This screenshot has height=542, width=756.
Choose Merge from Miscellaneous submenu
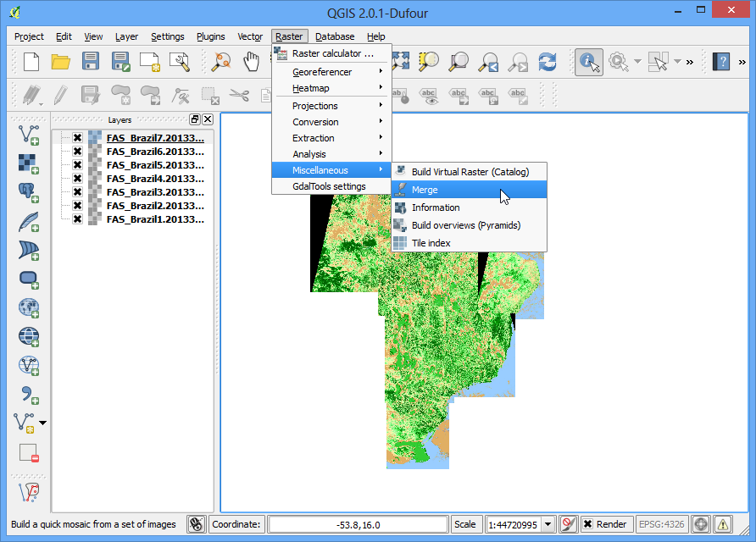(x=470, y=190)
